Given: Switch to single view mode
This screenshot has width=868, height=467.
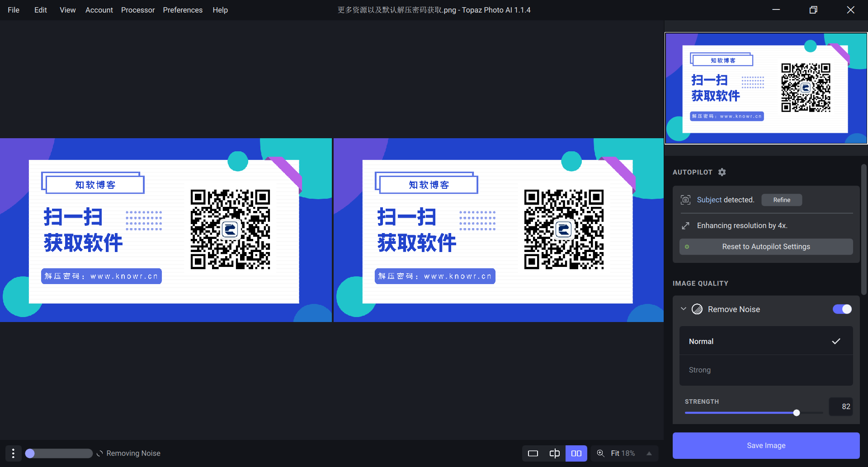Looking at the screenshot, I should tap(533, 453).
